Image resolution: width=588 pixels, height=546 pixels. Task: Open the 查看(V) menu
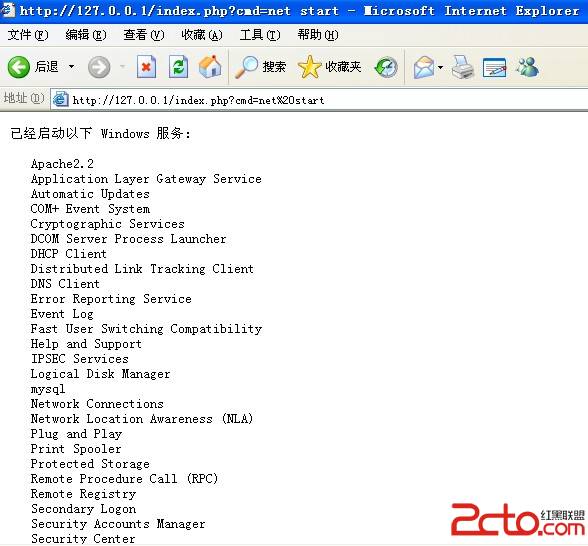click(144, 35)
